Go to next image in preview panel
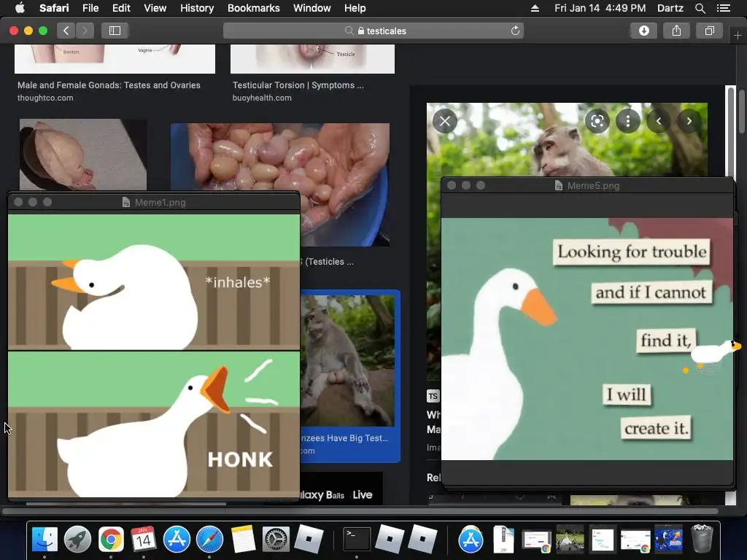 (689, 121)
